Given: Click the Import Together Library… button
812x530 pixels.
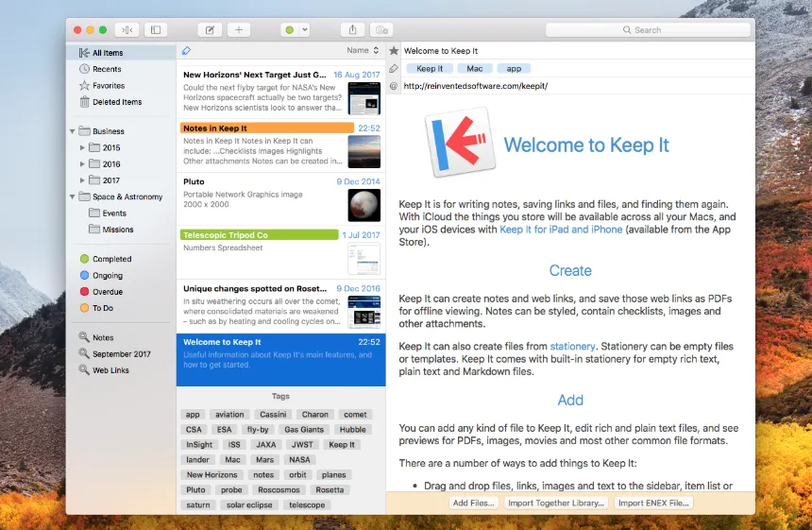Looking at the screenshot, I should click(x=556, y=503).
